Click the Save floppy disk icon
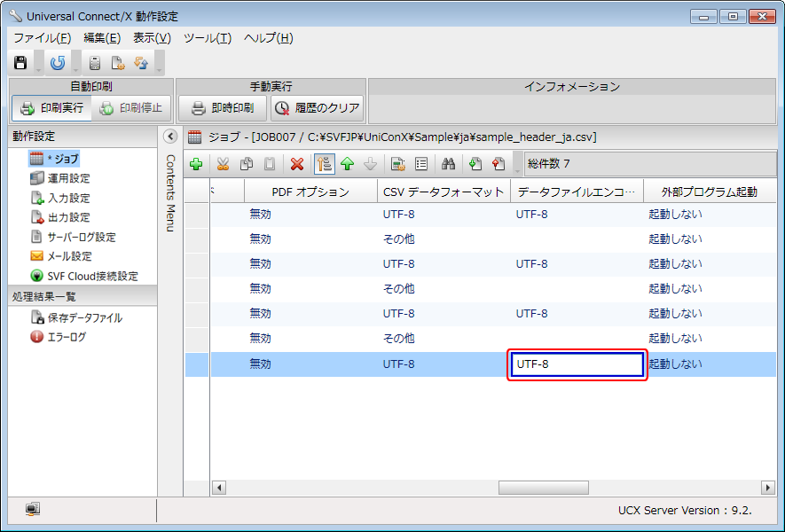Viewport: 785px width, 532px height. (x=20, y=63)
